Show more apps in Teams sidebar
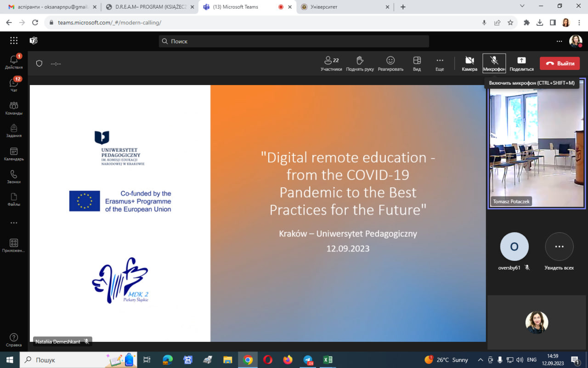This screenshot has height=368, width=588. pyautogui.click(x=14, y=223)
